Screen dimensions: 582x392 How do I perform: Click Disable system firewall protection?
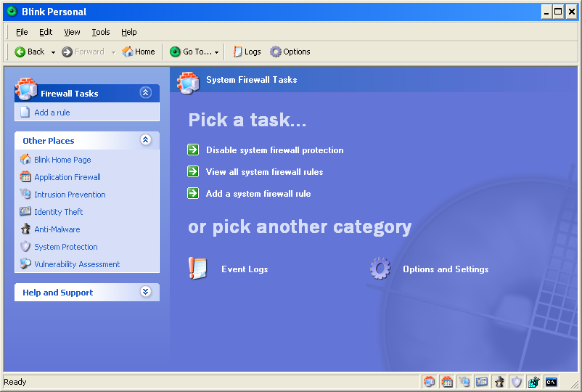click(274, 150)
